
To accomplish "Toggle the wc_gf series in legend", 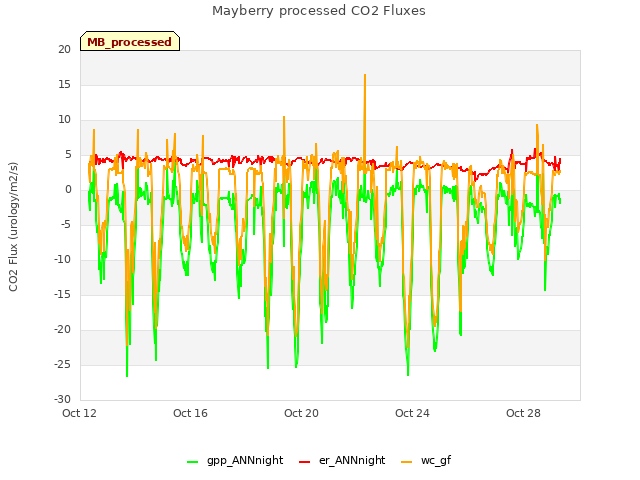I will coord(426,460).
